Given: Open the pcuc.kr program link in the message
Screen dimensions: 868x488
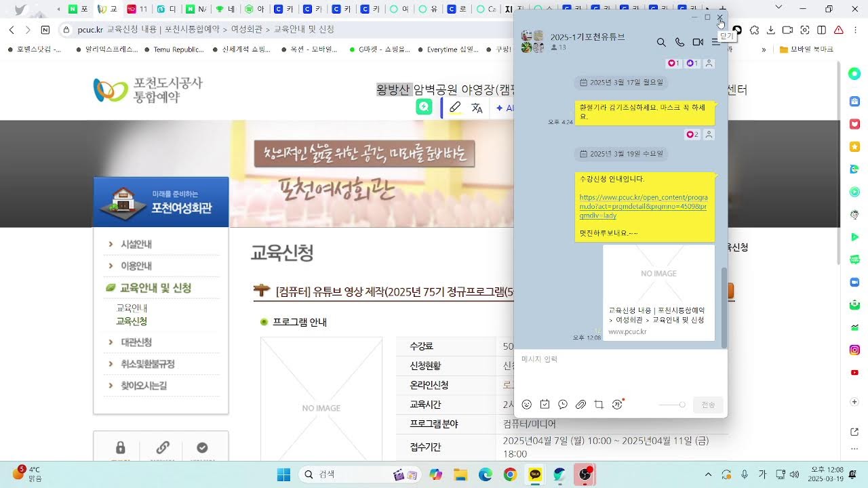Looking at the screenshot, I should pyautogui.click(x=643, y=206).
